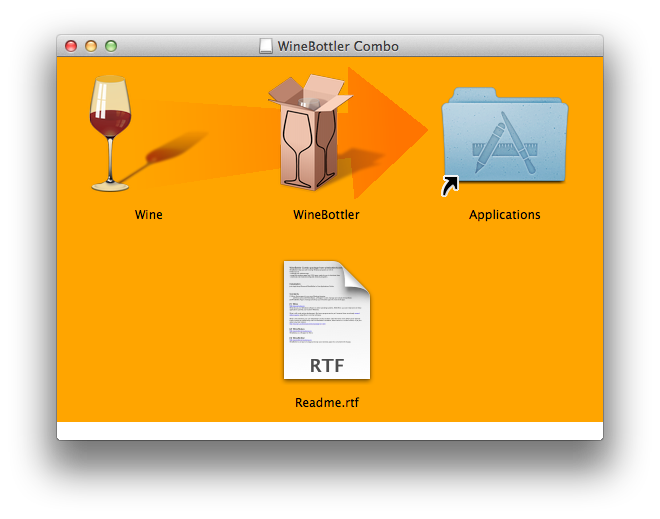Zoom the window using the green button
Viewport: 660px width, 519px height.
(x=111, y=46)
